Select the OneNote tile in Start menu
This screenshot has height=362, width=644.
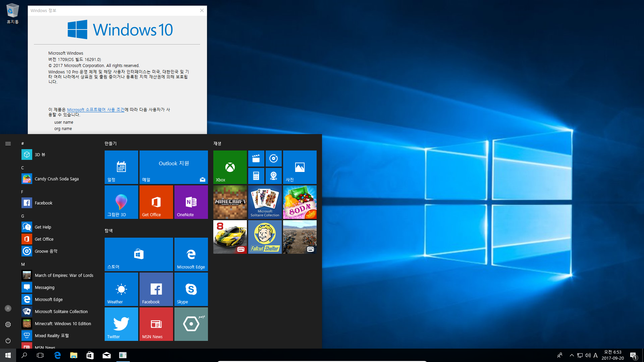[x=191, y=202]
